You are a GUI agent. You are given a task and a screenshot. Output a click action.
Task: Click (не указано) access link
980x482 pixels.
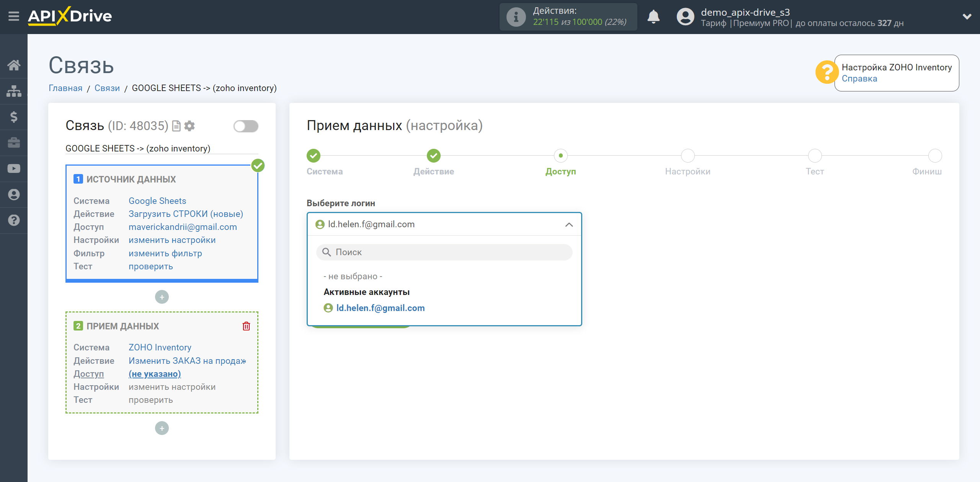pos(155,374)
